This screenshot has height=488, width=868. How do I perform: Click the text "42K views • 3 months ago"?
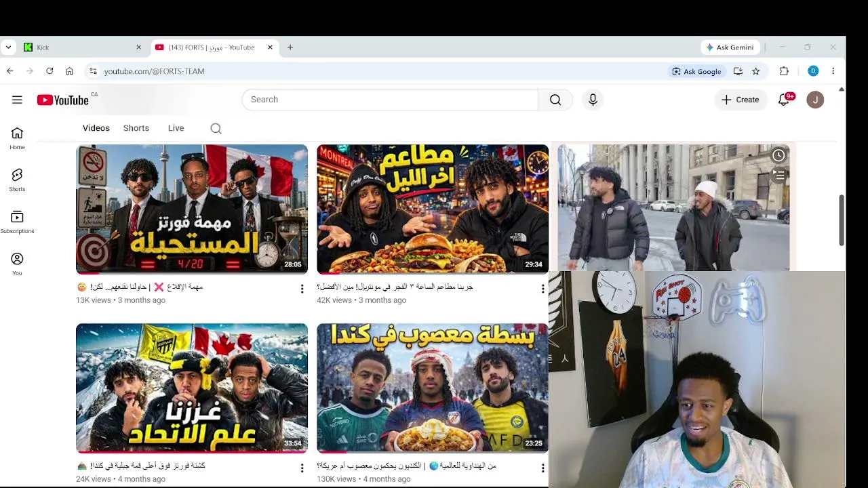click(361, 300)
